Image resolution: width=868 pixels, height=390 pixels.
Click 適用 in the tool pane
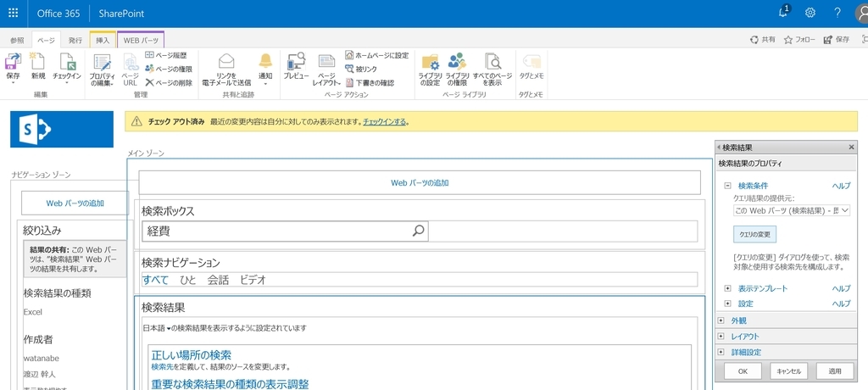(x=835, y=371)
